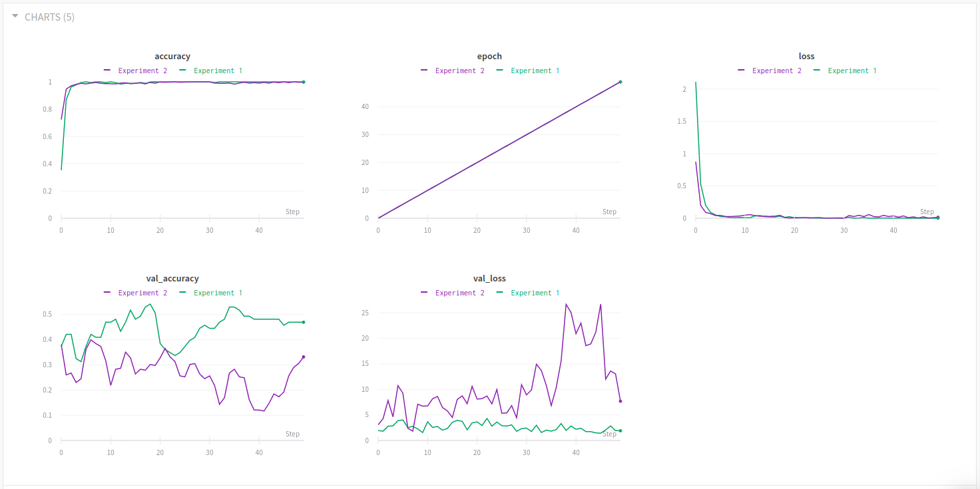The height and width of the screenshot is (489, 980).
Task: Collapse the CHARTS (5) section triangle
Action: coord(15,16)
